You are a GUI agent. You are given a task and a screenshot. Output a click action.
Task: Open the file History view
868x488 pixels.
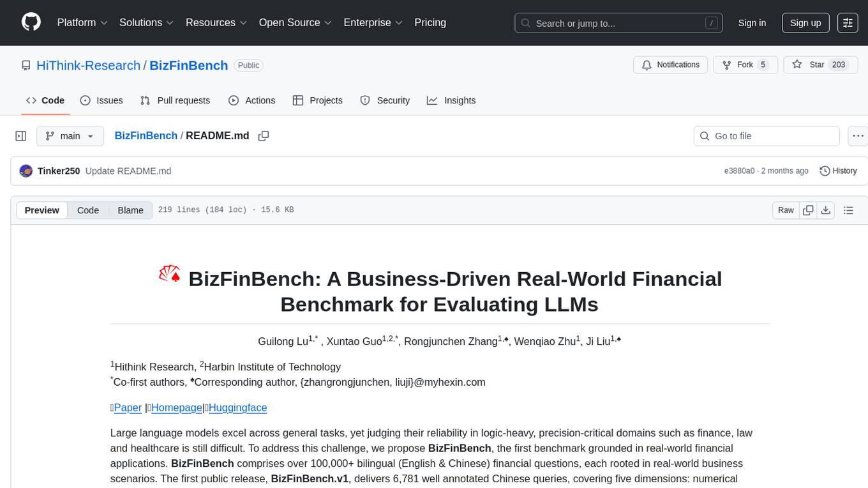pyautogui.click(x=838, y=171)
